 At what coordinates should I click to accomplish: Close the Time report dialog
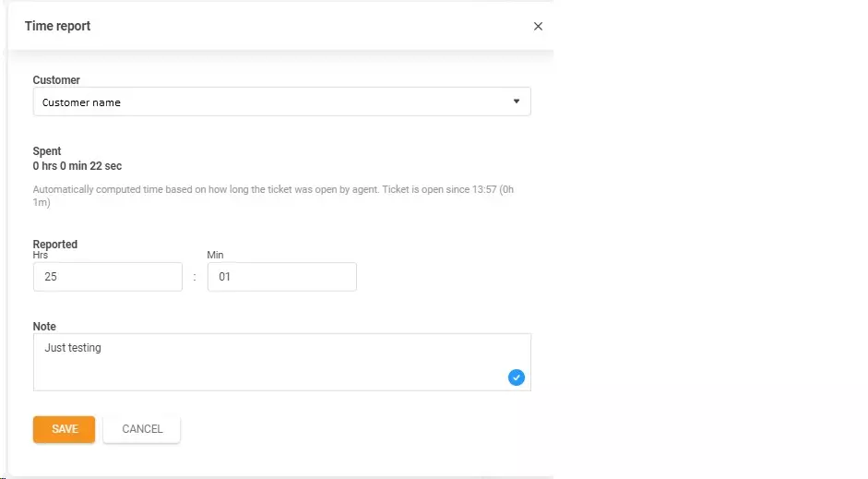pyautogui.click(x=538, y=27)
